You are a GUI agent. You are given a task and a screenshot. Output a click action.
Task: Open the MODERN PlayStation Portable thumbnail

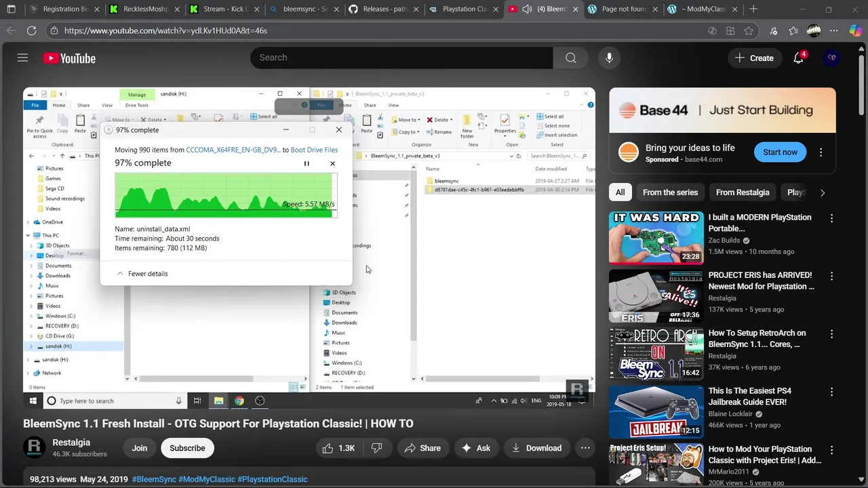click(656, 238)
